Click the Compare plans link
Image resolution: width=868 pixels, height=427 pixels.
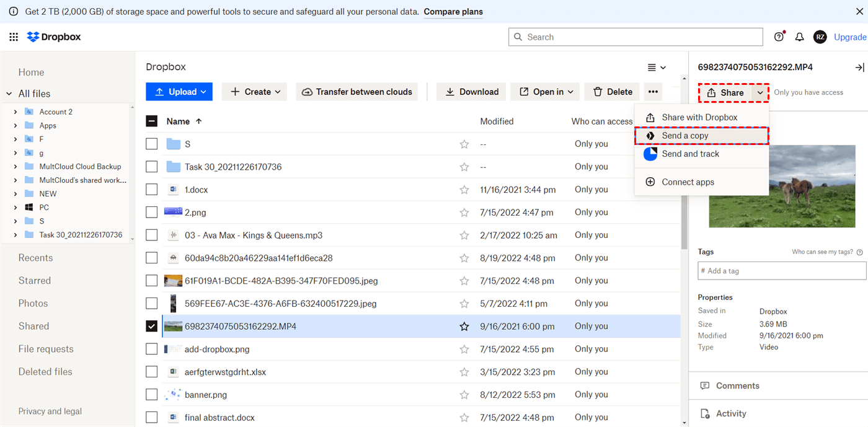click(x=453, y=12)
